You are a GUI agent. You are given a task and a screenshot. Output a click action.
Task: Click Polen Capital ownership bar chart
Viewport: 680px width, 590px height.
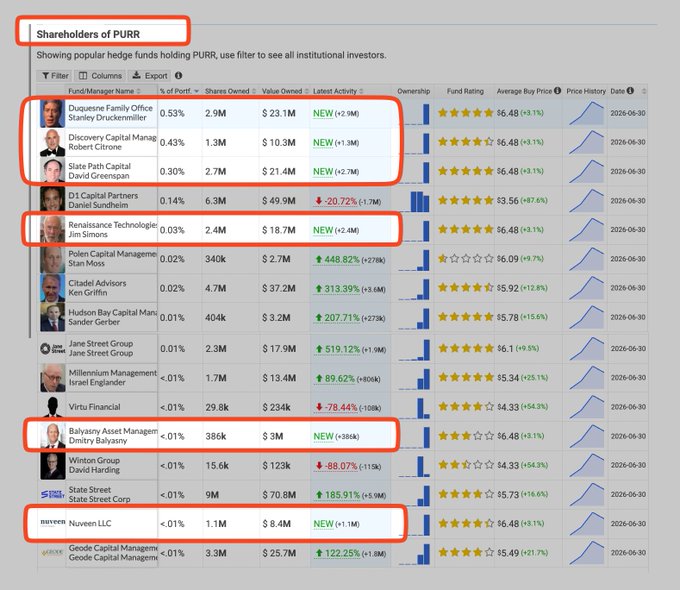pyautogui.click(x=414, y=259)
